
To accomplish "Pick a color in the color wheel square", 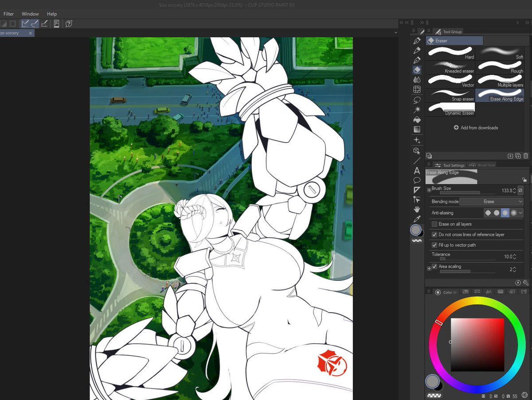I will coord(477,345).
